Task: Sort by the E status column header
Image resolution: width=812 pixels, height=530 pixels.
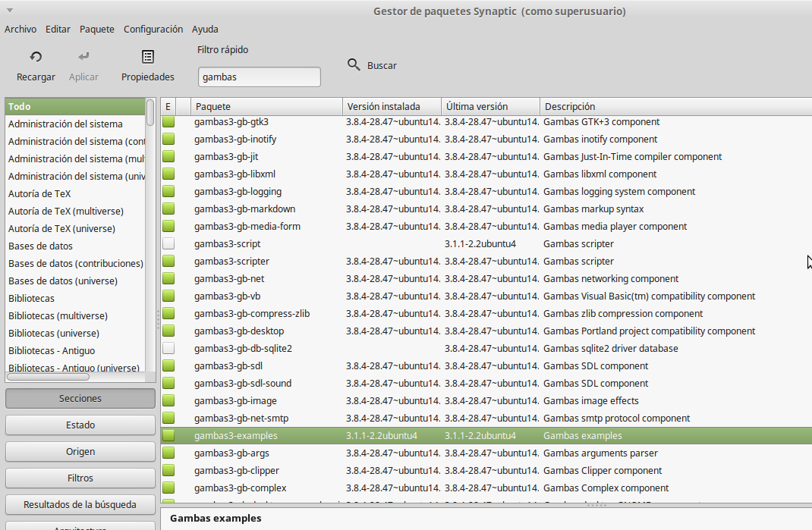Action: [168, 106]
